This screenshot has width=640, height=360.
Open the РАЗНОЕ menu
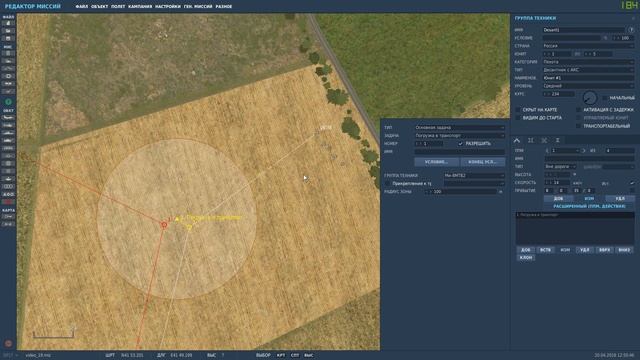coord(224,7)
